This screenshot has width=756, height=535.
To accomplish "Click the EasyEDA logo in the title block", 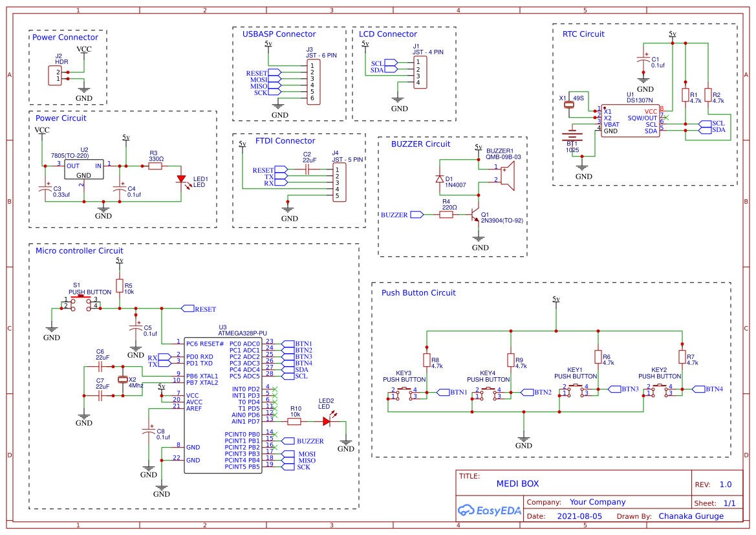I will click(x=490, y=510).
